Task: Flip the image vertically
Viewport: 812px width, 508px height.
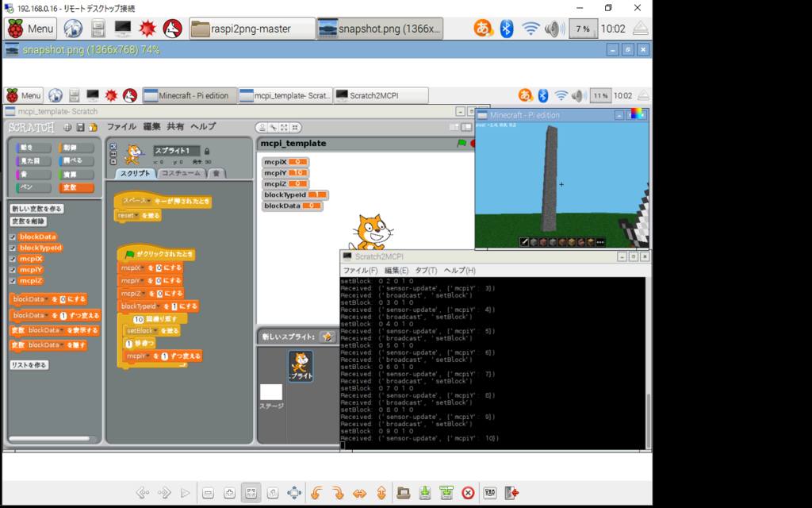Action: [x=381, y=492]
